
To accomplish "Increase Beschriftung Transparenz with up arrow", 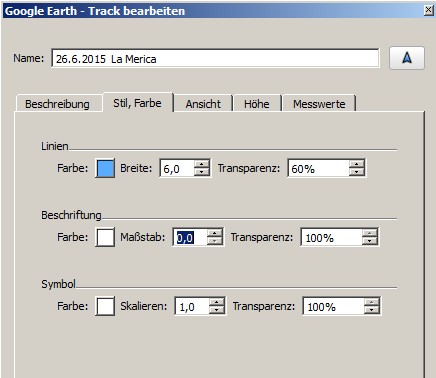I will click(370, 233).
